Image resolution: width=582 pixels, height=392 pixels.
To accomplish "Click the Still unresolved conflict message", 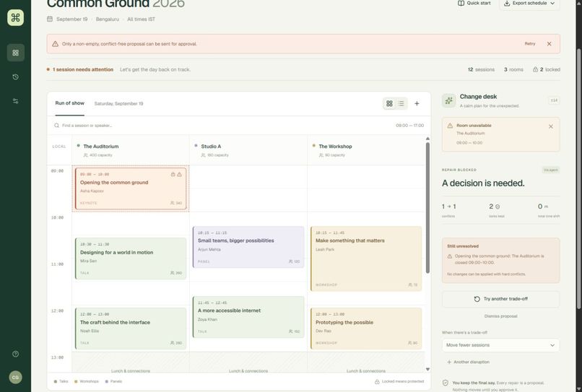I will click(x=499, y=259).
